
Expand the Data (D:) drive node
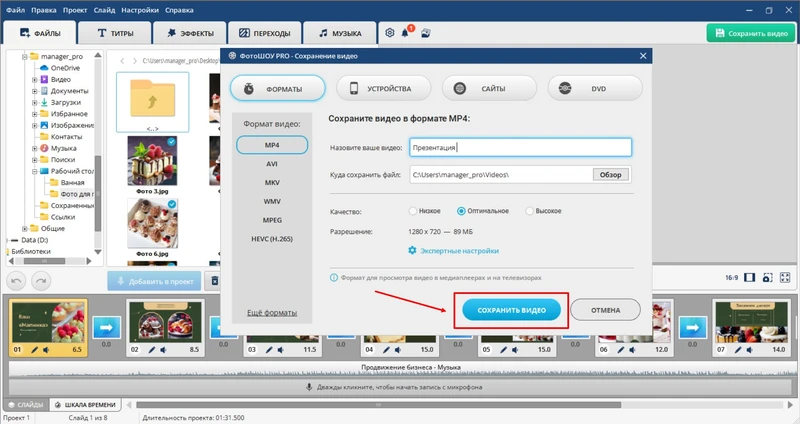[x=9, y=240]
